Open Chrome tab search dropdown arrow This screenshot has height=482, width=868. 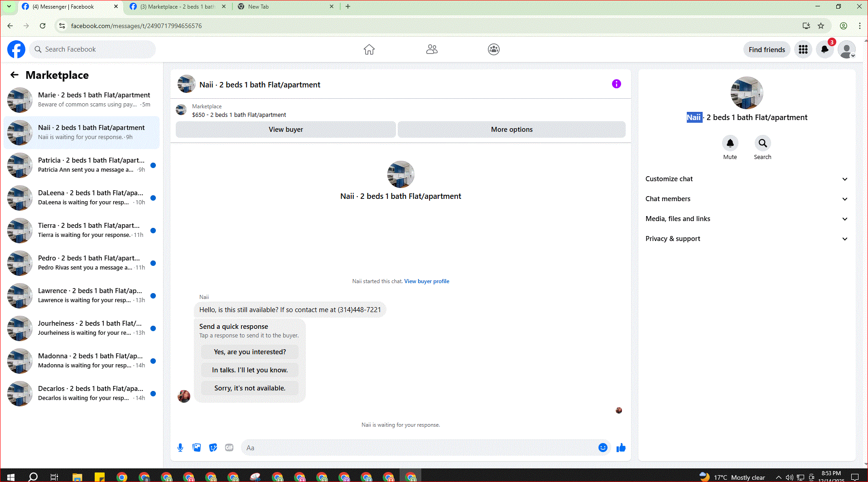pyautogui.click(x=9, y=7)
